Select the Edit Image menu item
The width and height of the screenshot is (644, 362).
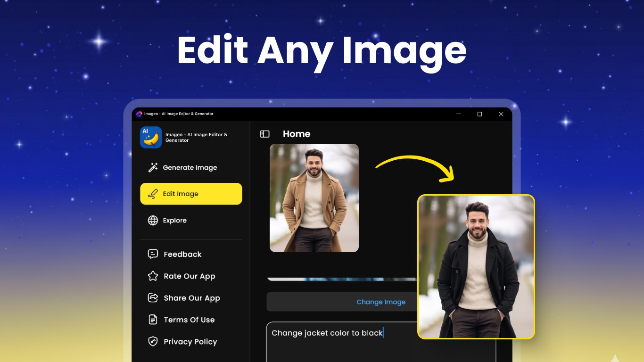pyautogui.click(x=191, y=194)
